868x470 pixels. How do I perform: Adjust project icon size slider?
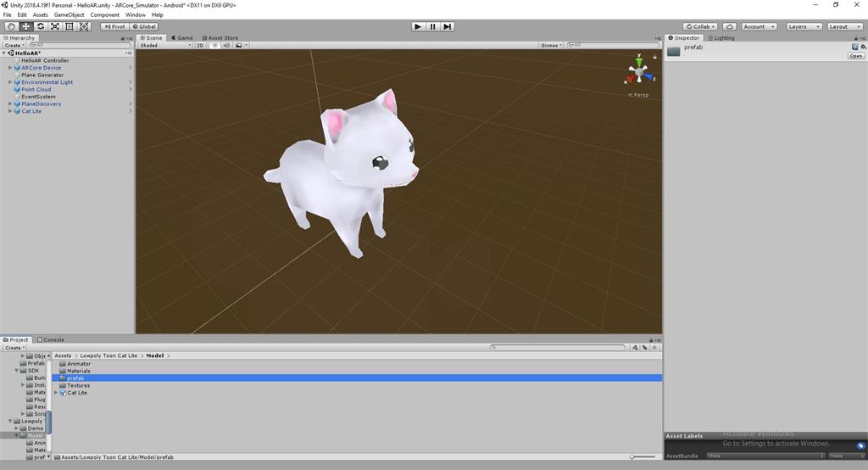643,457
